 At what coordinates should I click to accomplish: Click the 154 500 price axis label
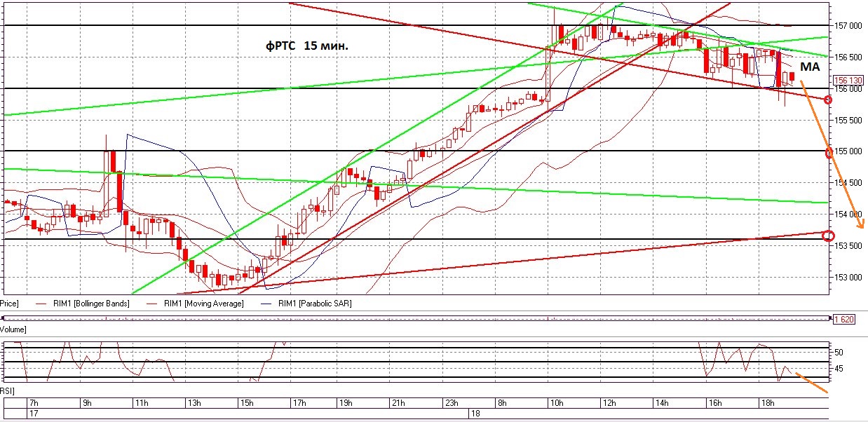(x=849, y=183)
